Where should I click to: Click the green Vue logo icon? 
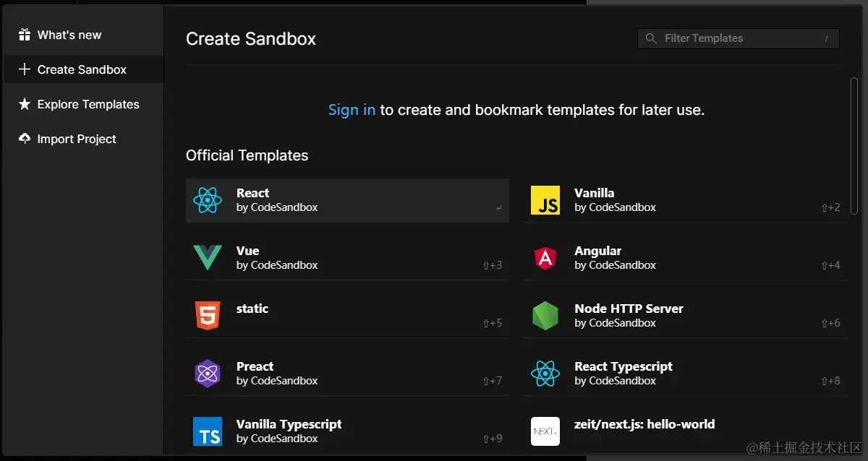pos(208,258)
